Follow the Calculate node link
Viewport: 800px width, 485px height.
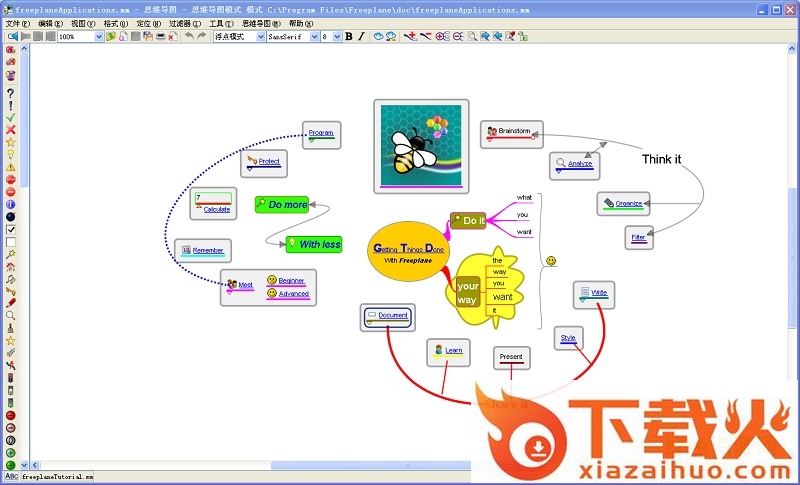pos(217,209)
